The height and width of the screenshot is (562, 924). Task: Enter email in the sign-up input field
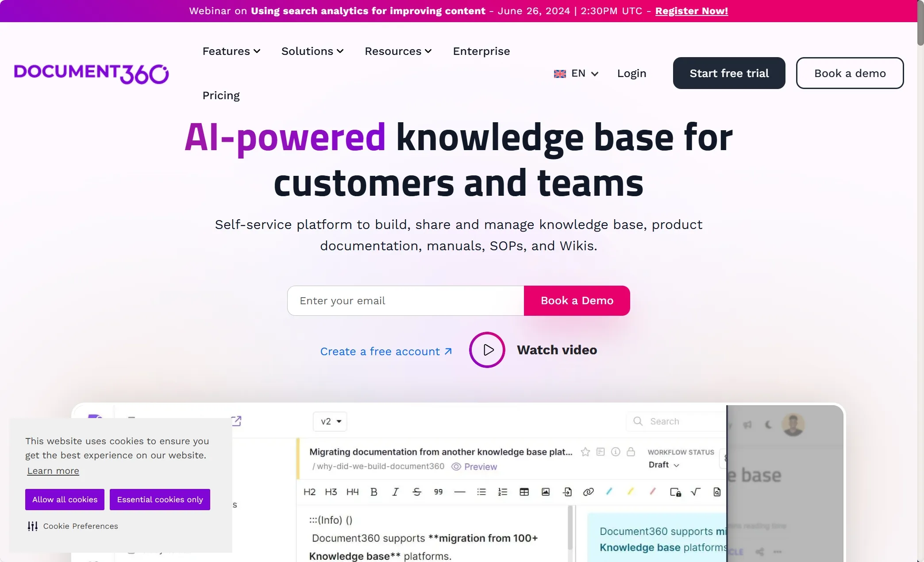coord(405,300)
